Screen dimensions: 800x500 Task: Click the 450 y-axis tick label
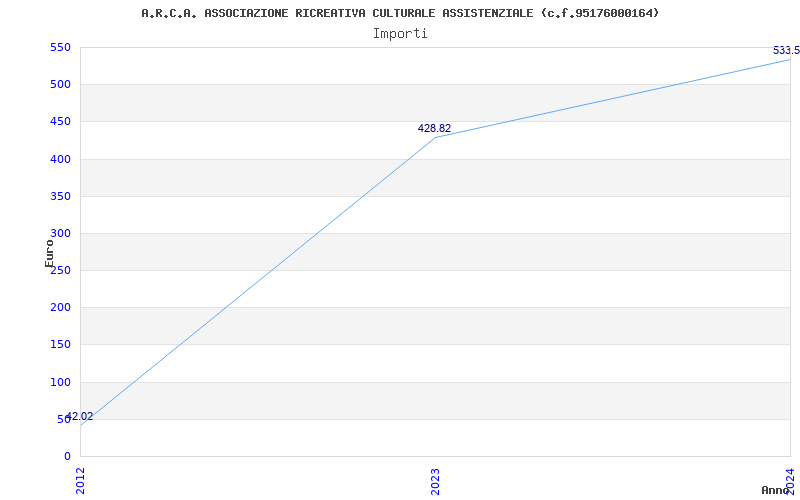(x=60, y=122)
